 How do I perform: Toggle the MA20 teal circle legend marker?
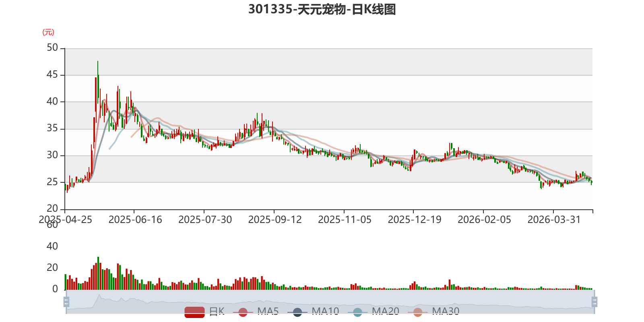point(357,312)
